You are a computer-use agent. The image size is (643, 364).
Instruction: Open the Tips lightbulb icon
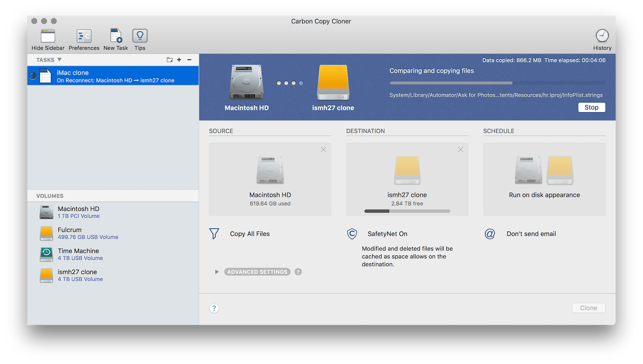tap(140, 36)
